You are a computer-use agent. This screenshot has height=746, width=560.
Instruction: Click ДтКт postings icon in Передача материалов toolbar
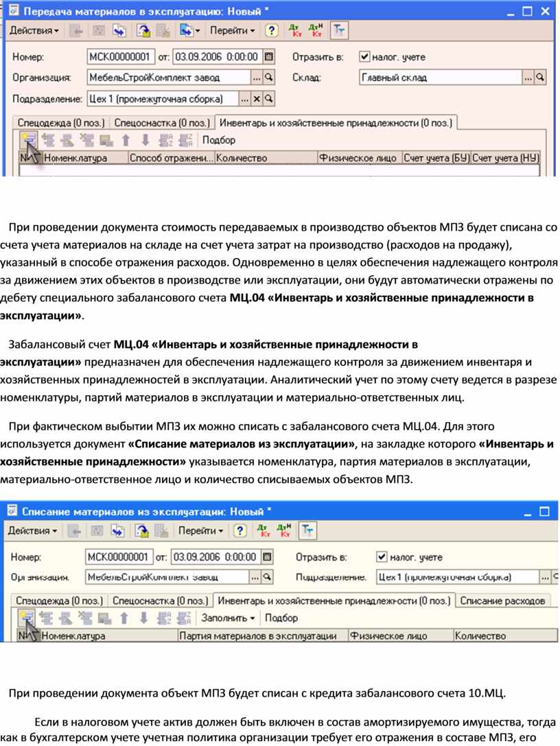pyautogui.click(x=296, y=30)
